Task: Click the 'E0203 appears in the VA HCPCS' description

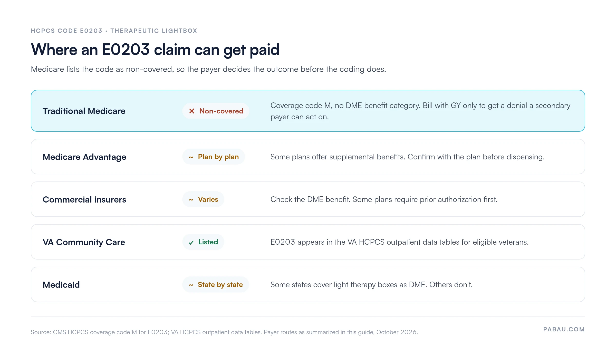Action: click(x=399, y=242)
